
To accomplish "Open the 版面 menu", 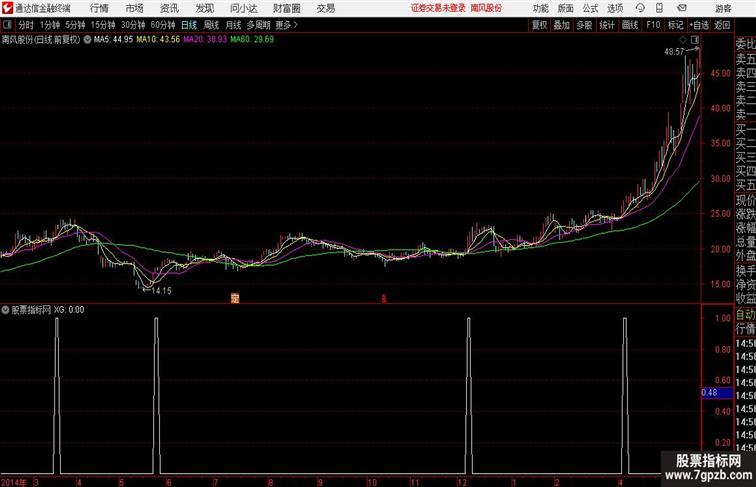I will point(566,8).
